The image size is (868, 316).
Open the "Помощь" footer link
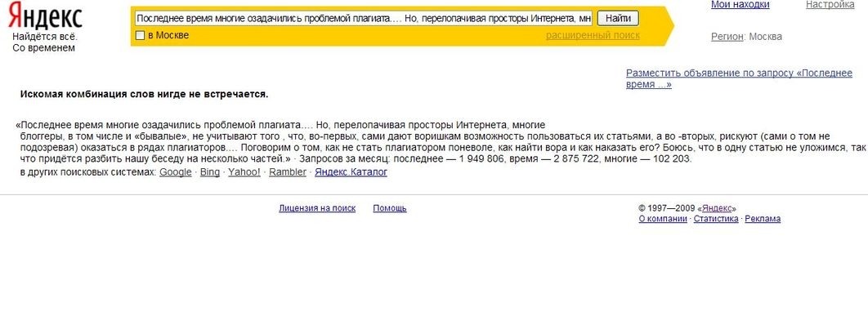pos(390,208)
